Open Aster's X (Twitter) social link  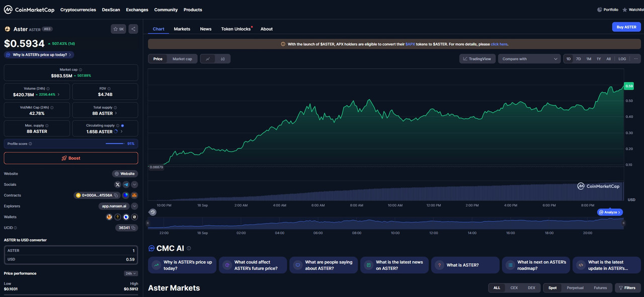[118, 185]
